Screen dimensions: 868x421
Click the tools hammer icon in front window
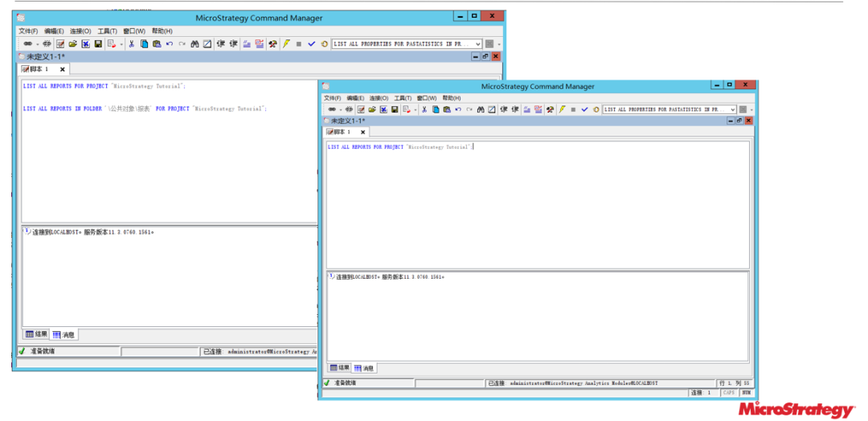click(550, 109)
